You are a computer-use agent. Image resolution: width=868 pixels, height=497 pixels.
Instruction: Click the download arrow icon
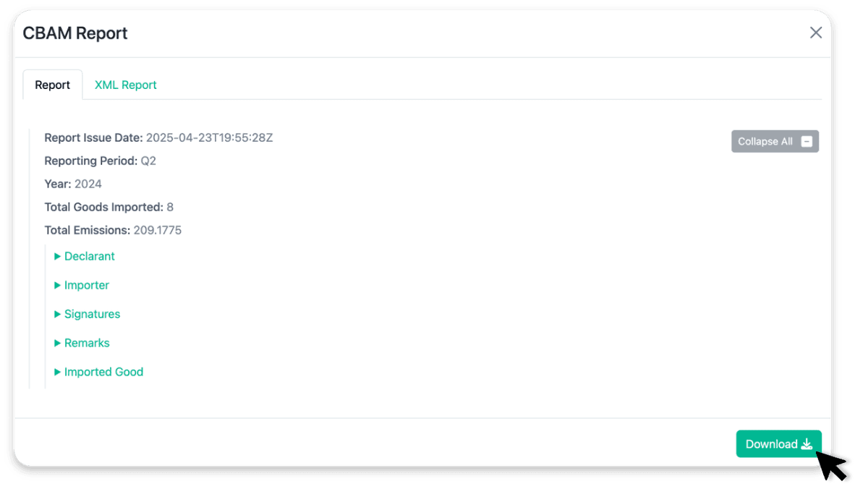tap(807, 444)
